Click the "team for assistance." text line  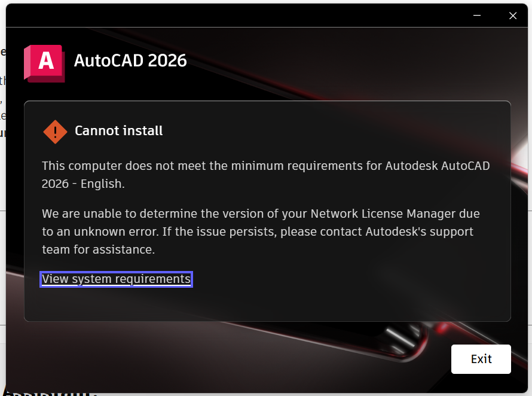pyautogui.click(x=98, y=250)
